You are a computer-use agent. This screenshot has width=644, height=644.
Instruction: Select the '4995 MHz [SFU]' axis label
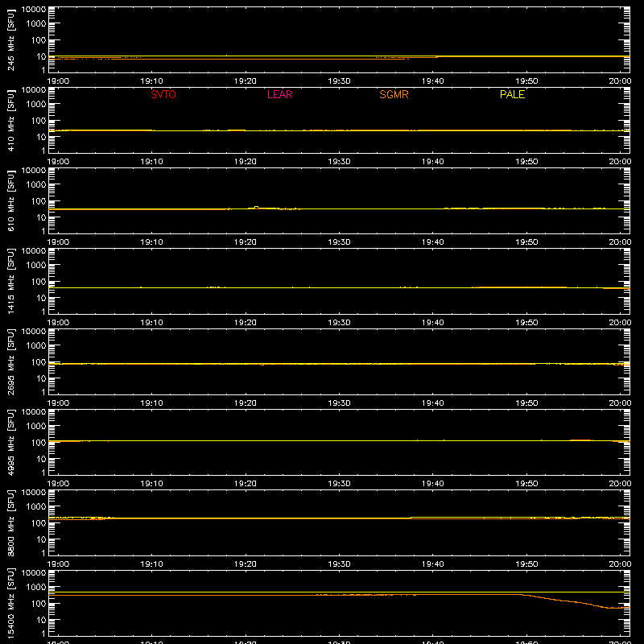pyautogui.click(x=10, y=442)
